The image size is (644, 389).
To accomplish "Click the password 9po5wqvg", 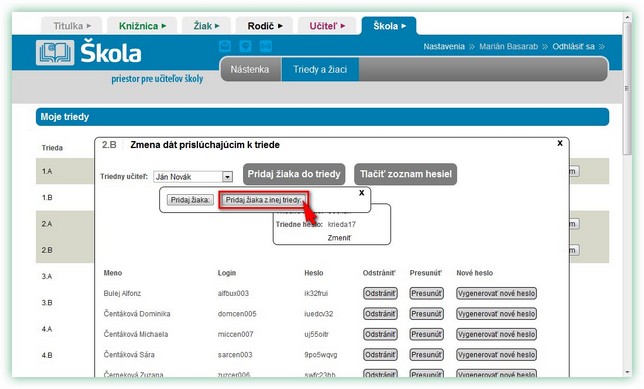I will (x=321, y=355).
